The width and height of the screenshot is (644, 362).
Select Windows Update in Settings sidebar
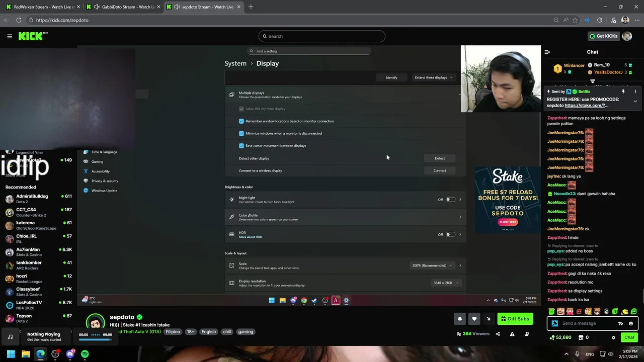point(104,191)
